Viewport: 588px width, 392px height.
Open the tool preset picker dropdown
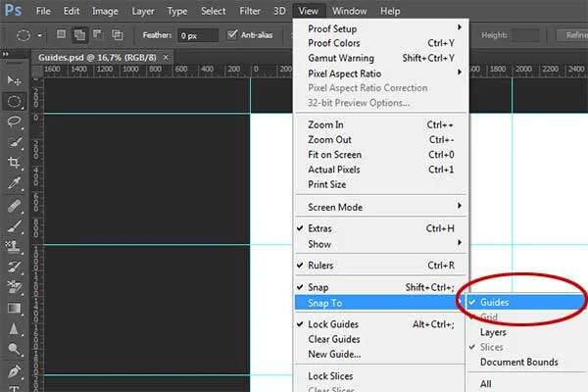pyautogui.click(x=39, y=35)
